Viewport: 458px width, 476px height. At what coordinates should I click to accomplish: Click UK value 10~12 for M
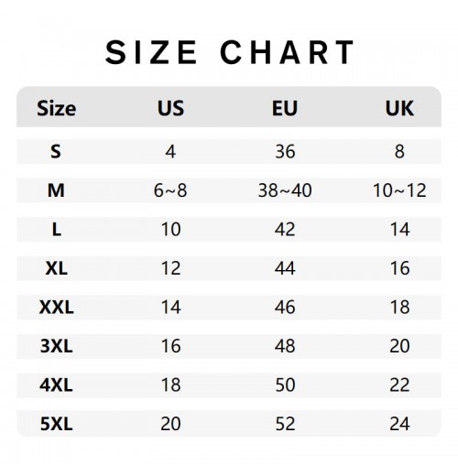point(399,190)
